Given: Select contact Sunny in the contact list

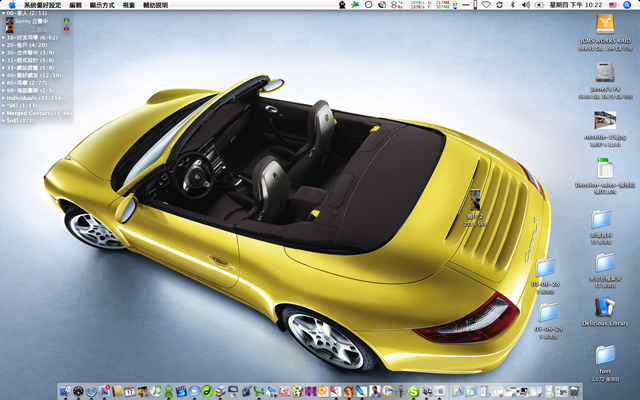Looking at the screenshot, I should (37, 21).
